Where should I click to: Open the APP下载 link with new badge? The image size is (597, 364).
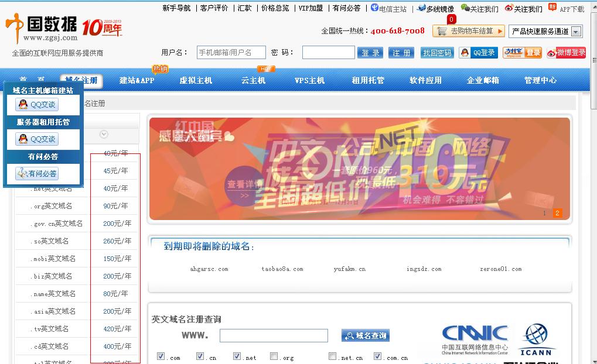[567, 8]
